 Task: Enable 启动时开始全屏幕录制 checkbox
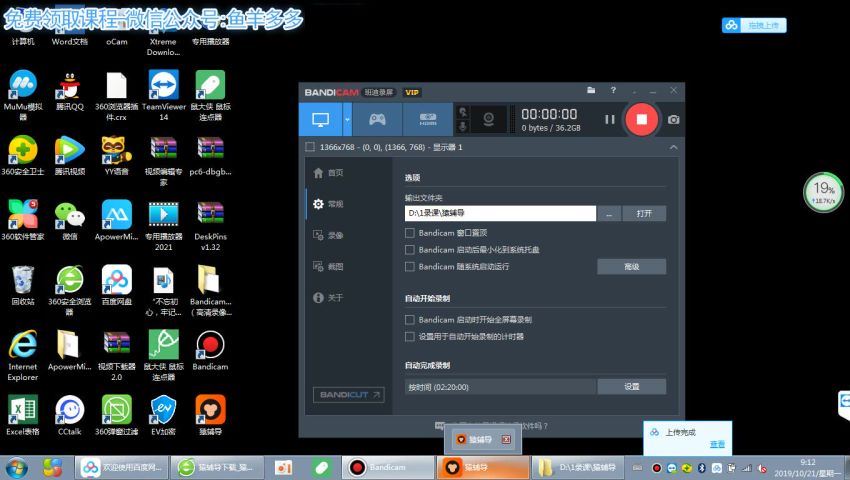pyautogui.click(x=410, y=320)
